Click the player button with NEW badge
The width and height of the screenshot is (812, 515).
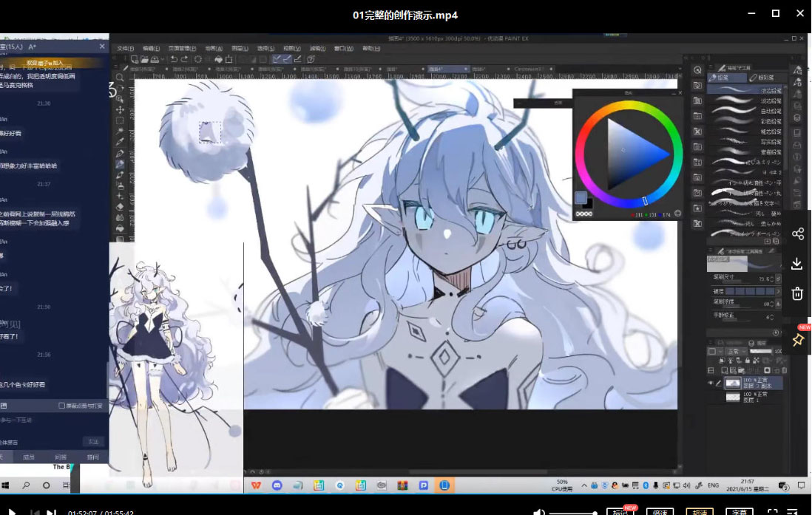coord(620,512)
